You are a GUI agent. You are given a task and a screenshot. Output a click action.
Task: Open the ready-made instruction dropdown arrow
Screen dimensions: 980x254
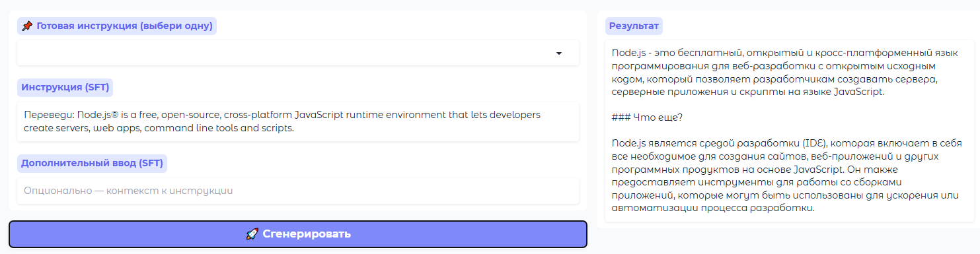click(x=558, y=53)
